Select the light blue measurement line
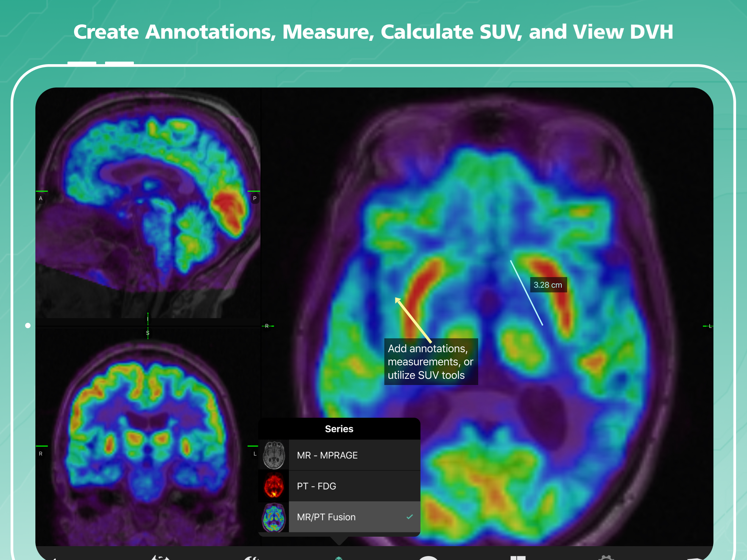Viewport: 747px width, 560px height. pos(526,292)
